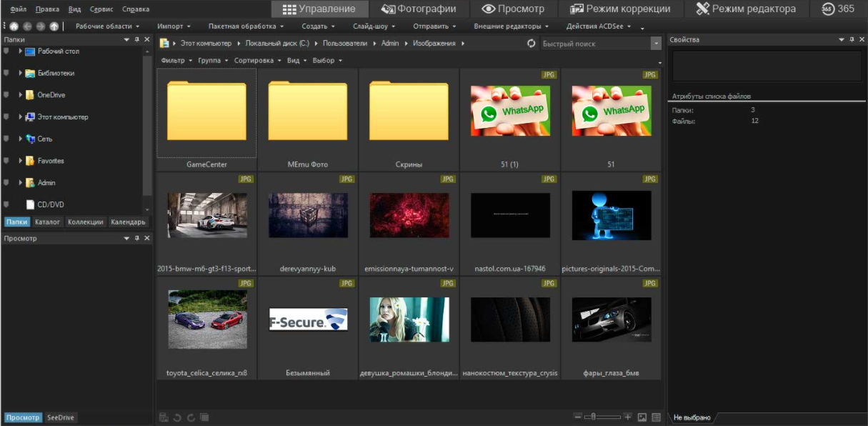Pin the Папки panel with the pushpin icon
Image resolution: width=868 pixels, height=426 pixels.
(x=136, y=40)
